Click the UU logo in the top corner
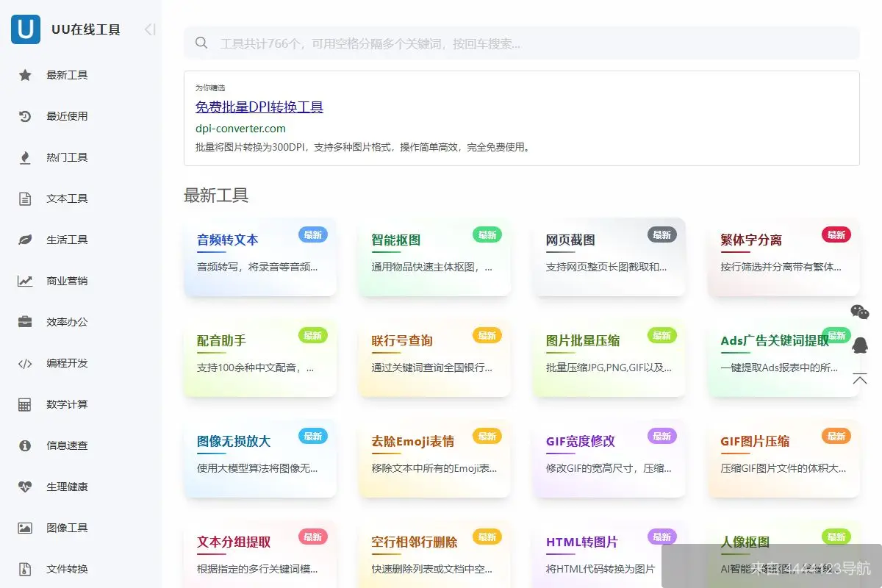The height and width of the screenshot is (588, 882). pyautogui.click(x=25, y=29)
